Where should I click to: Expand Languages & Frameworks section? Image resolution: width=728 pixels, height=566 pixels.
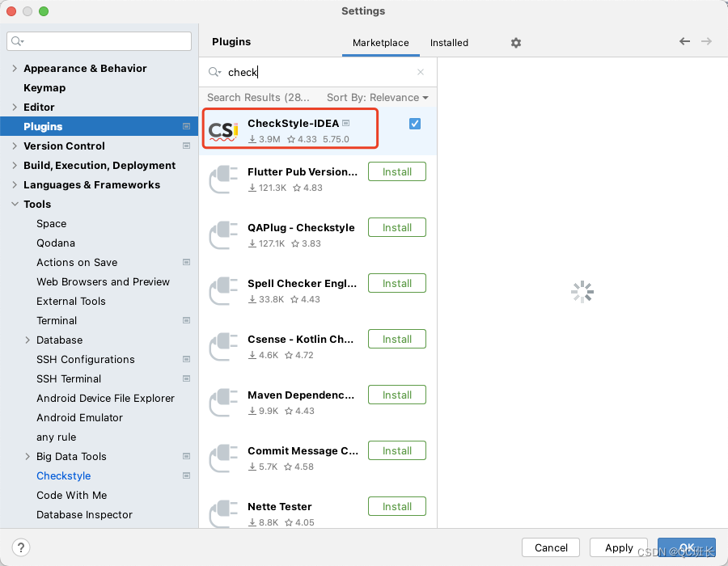pyautogui.click(x=15, y=185)
